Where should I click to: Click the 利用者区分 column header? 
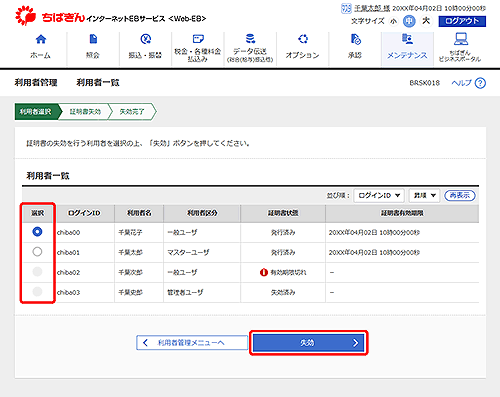pyautogui.click(x=202, y=213)
